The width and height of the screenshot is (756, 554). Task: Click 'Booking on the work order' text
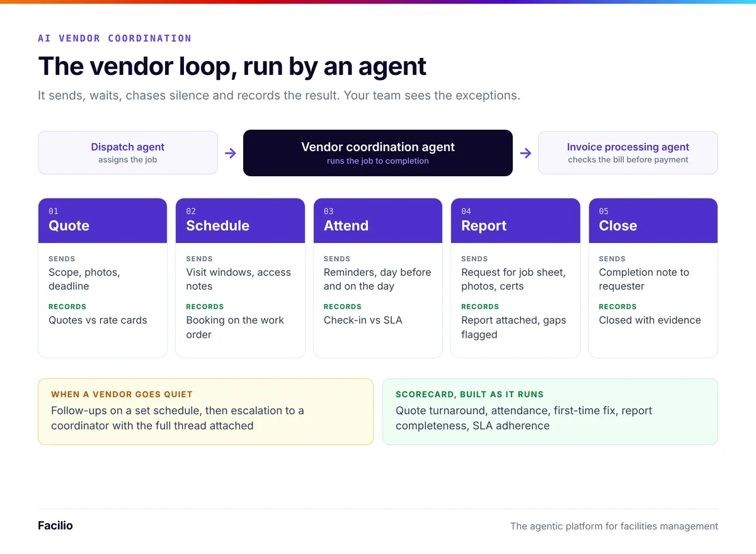(x=235, y=327)
